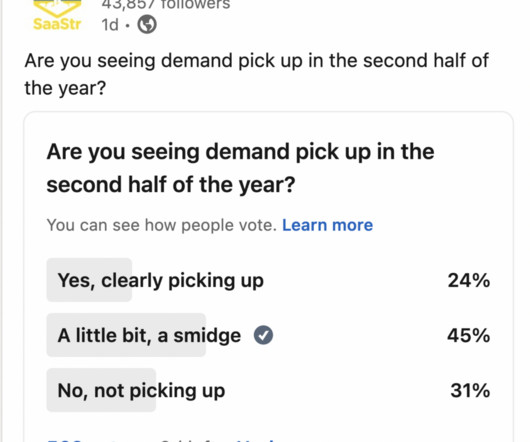Click the bold poll question heading
The image size is (530, 442).
click(240, 168)
